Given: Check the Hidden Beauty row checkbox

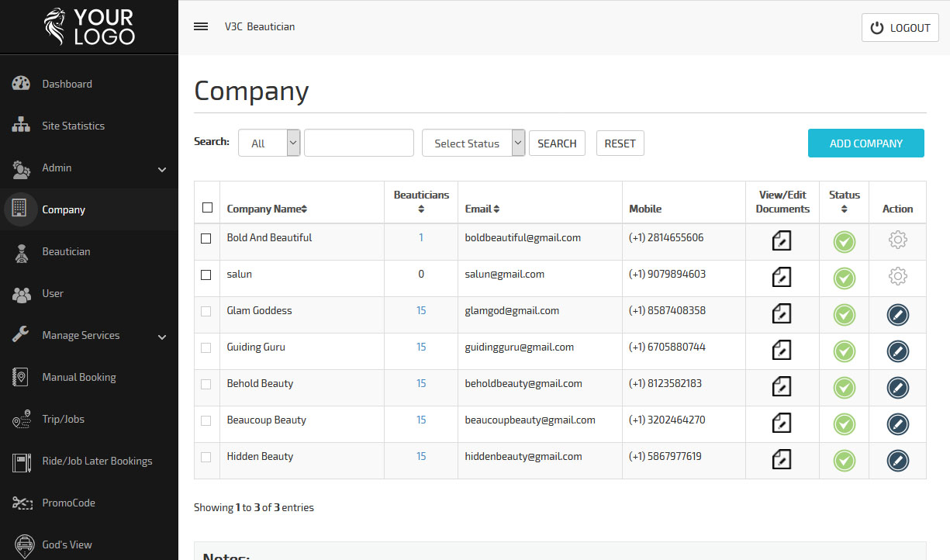Looking at the screenshot, I should click(206, 457).
